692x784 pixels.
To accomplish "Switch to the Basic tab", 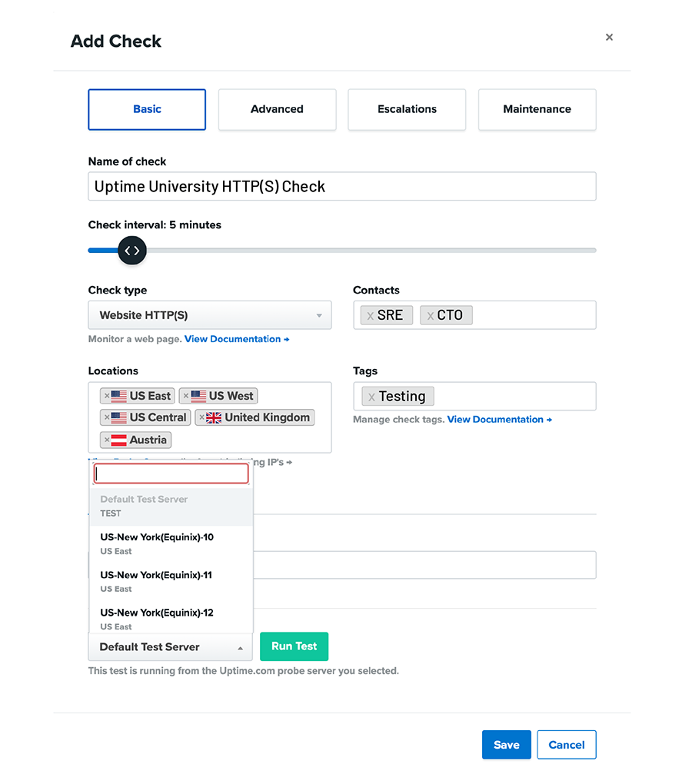I will (147, 109).
